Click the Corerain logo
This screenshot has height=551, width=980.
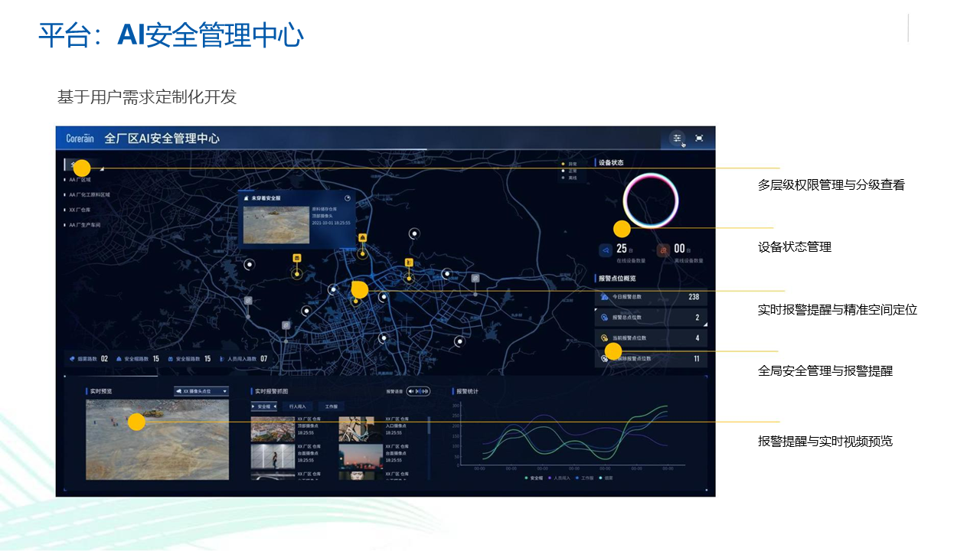80,139
